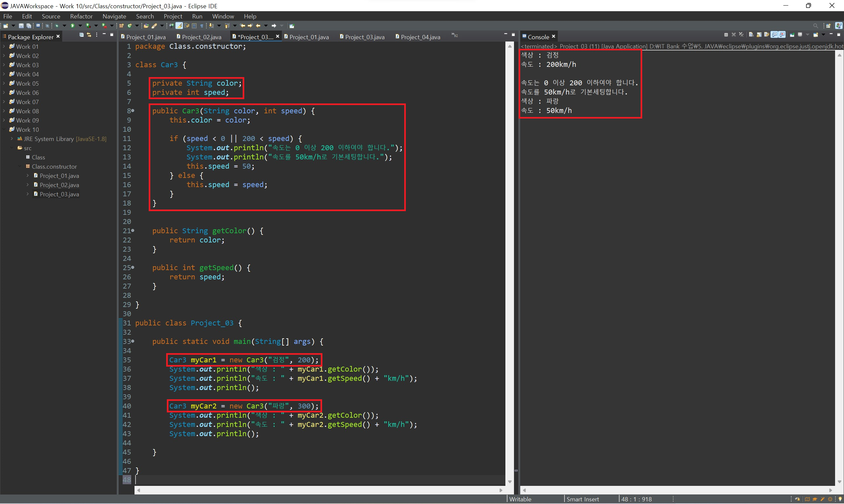Open the Refactor menu

click(x=81, y=16)
